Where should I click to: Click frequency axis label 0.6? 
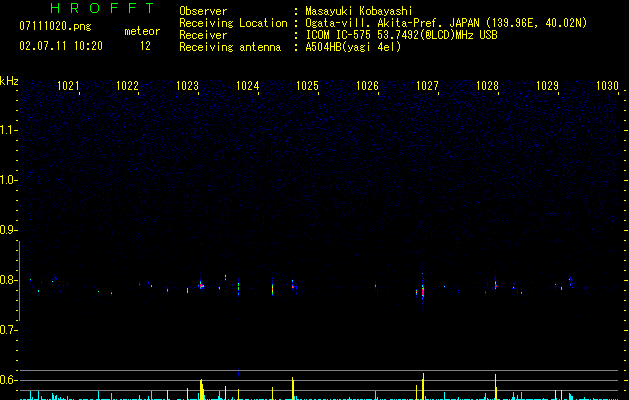pyautogui.click(x=8, y=380)
